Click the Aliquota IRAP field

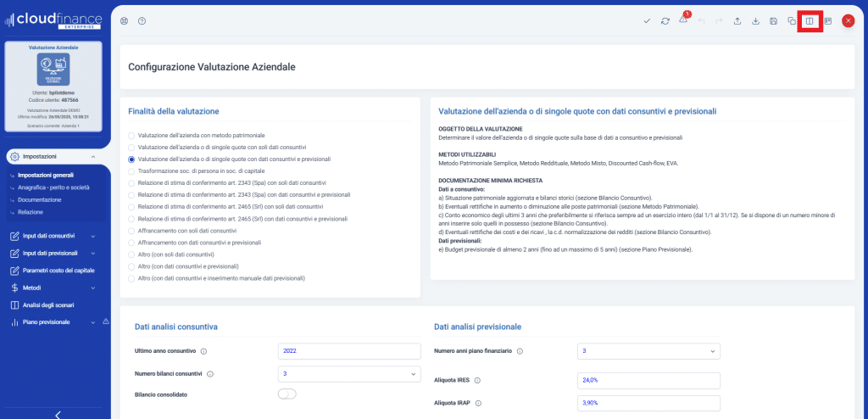[648, 404]
